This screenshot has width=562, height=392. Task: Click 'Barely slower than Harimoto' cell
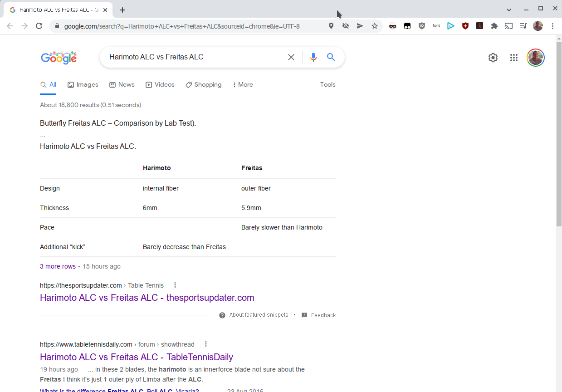point(282,227)
